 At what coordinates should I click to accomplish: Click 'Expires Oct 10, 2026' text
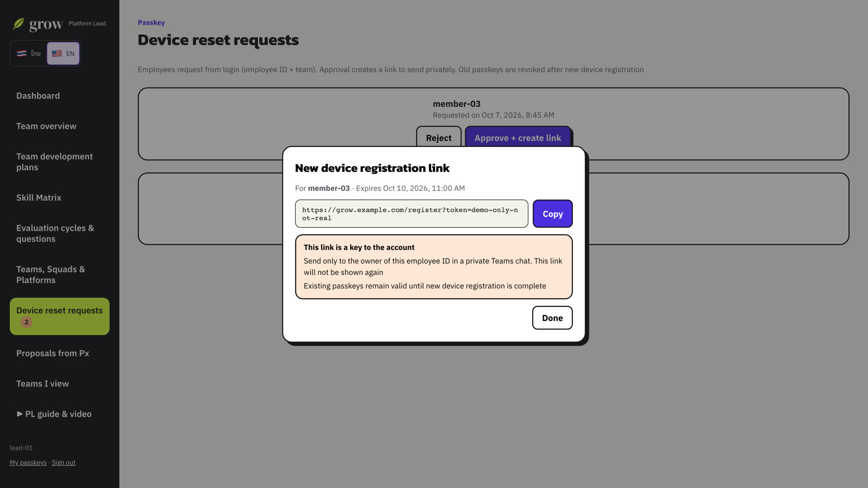point(410,188)
